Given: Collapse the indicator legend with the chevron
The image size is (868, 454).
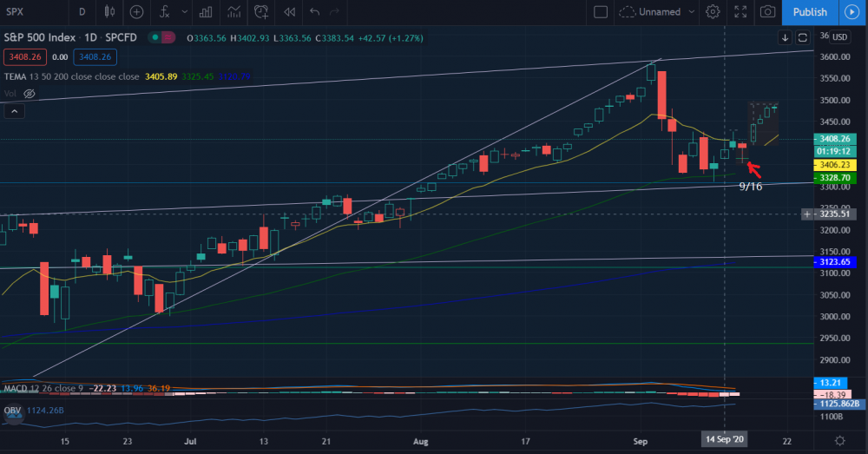Looking at the screenshot, I should coord(13,111).
